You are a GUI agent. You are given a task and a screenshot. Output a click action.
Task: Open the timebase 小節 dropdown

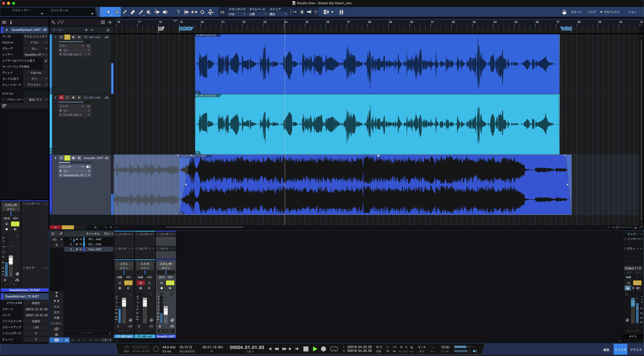[257, 14]
